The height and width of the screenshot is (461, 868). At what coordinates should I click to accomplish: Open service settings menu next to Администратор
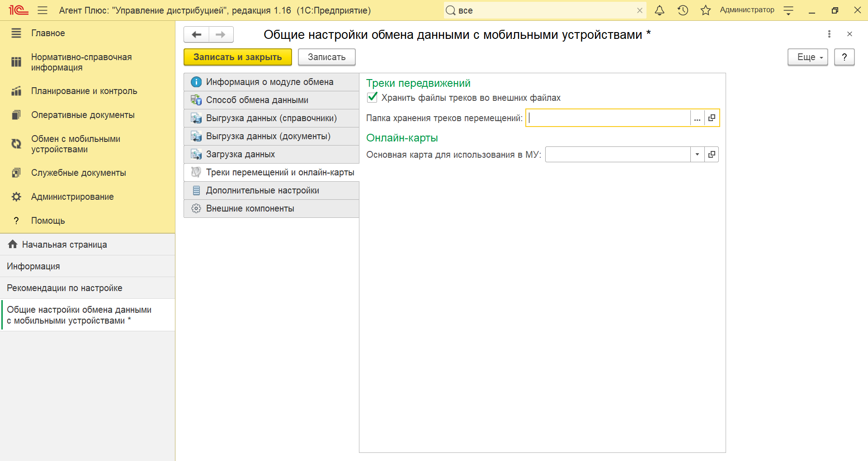click(788, 10)
